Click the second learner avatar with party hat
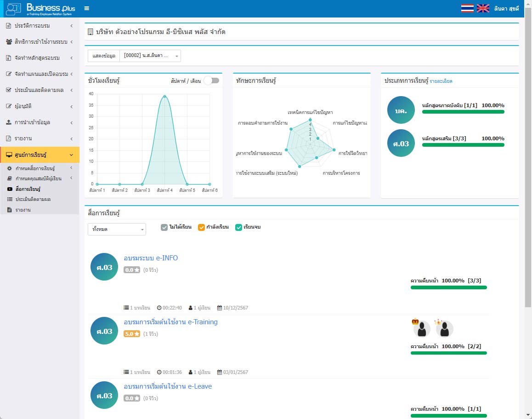The height and width of the screenshot is (419, 532). (x=444, y=328)
